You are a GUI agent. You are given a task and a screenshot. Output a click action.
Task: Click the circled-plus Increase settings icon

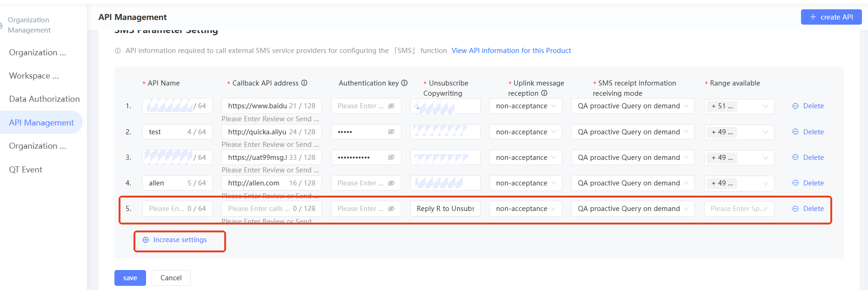coord(146,240)
